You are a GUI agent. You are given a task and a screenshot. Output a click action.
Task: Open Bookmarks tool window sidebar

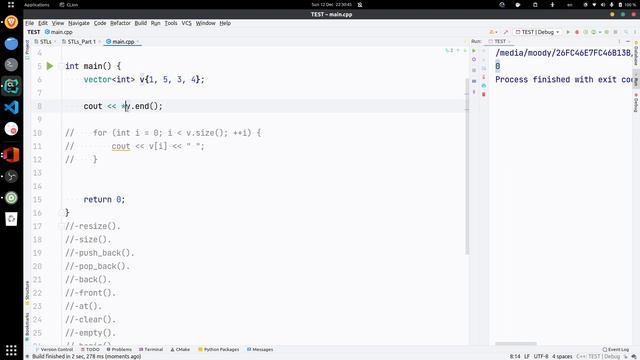coord(27,327)
